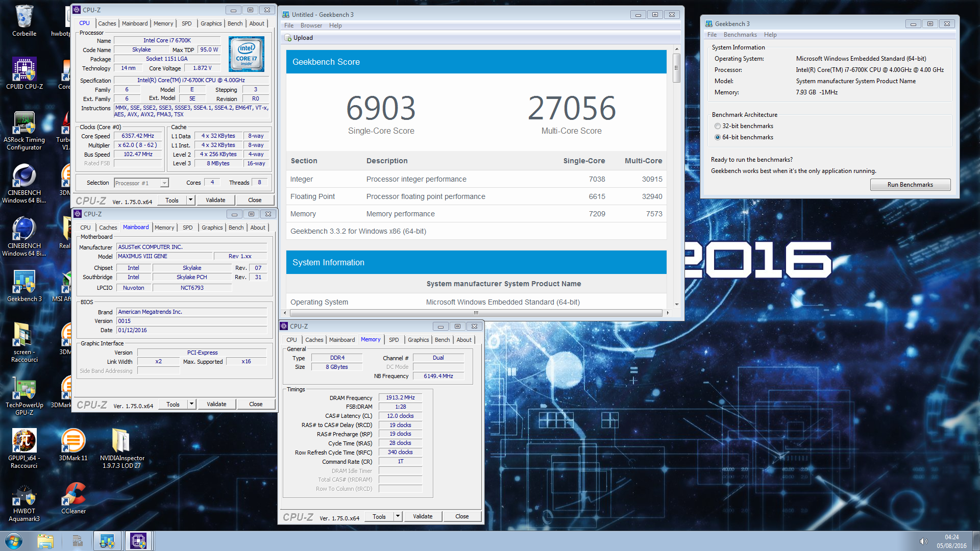Viewport: 980px width, 551px height.
Task: Switch to Geekbench taskbar button
Action: (107, 541)
